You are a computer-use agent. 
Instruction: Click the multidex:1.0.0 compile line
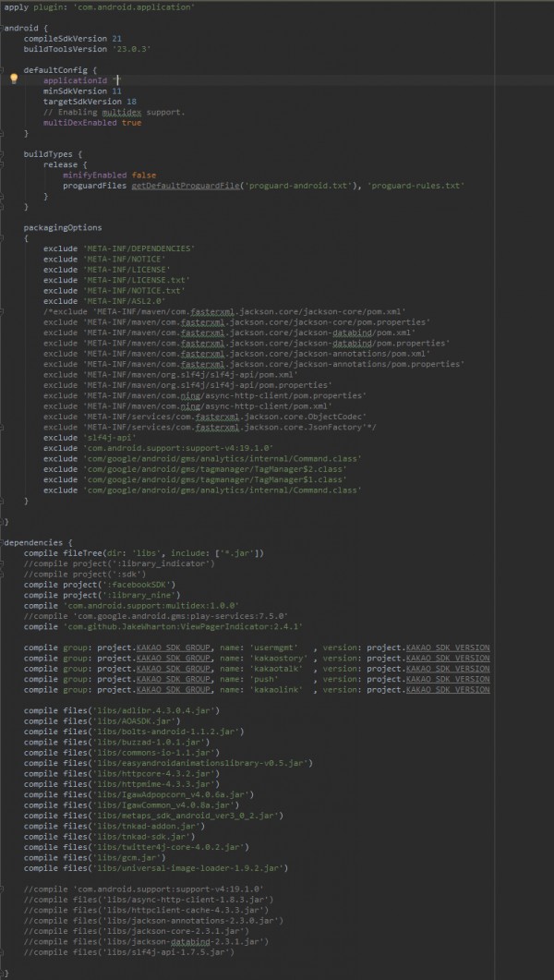click(x=131, y=606)
